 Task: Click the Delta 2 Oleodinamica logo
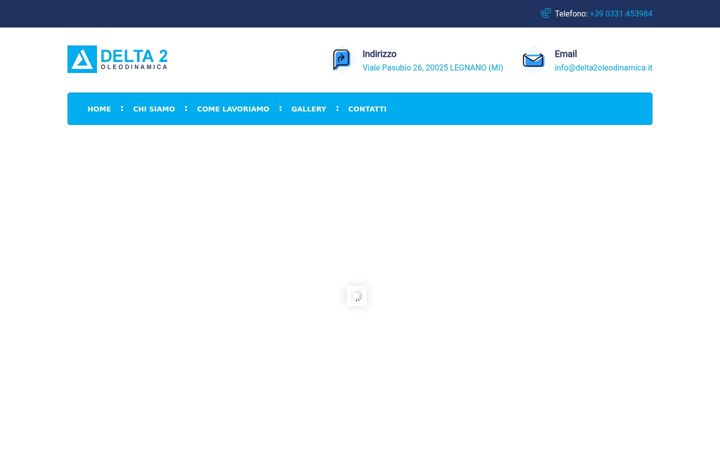[x=118, y=59]
